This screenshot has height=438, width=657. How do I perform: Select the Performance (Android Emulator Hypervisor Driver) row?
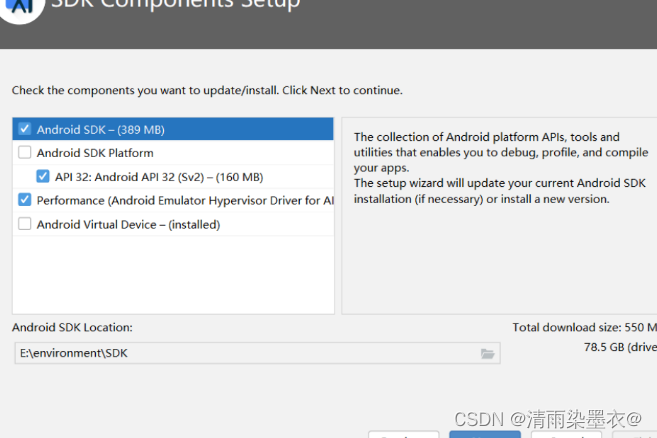pyautogui.click(x=173, y=200)
